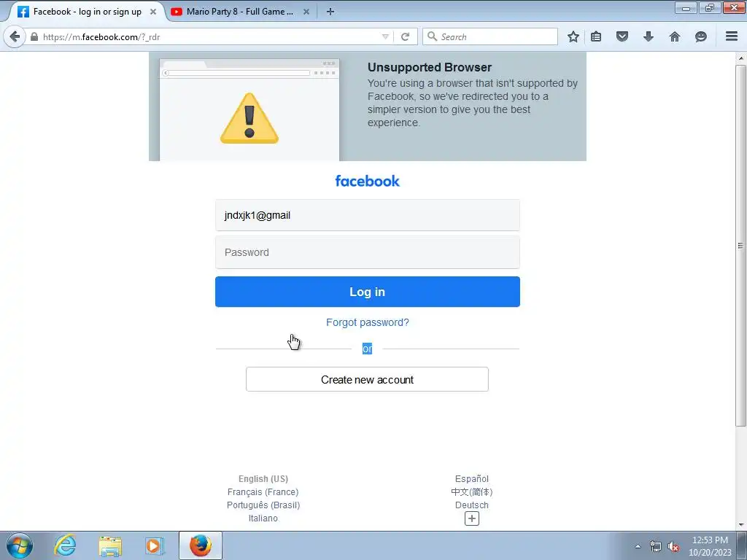Viewport: 747px width, 560px height.
Task: Click the Unsupported Browser heading
Action: tap(429, 67)
